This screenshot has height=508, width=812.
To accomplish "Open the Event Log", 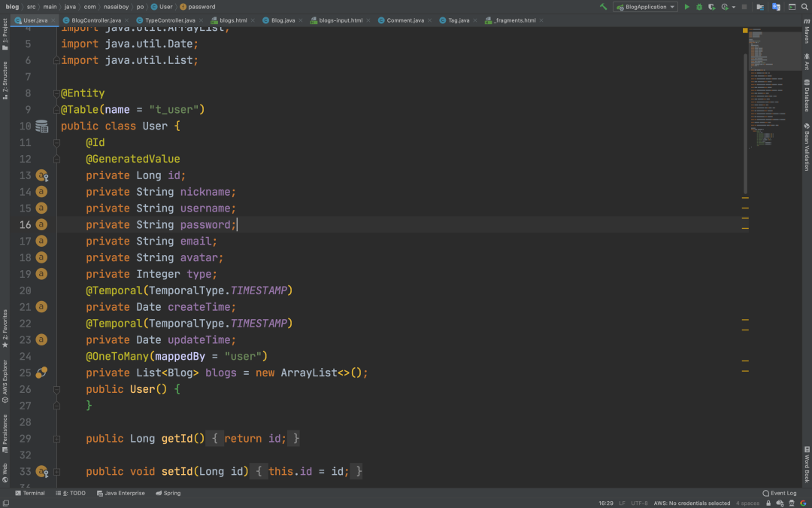I will tap(780, 493).
